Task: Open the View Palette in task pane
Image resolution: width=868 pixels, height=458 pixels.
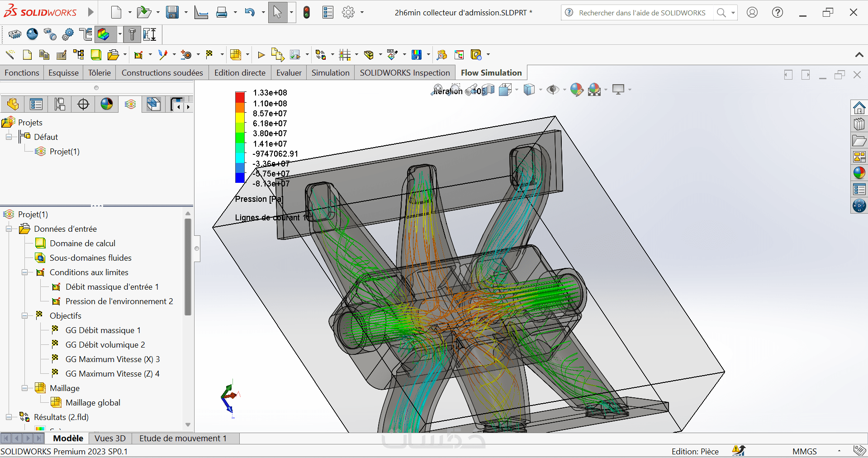Action: tap(859, 157)
